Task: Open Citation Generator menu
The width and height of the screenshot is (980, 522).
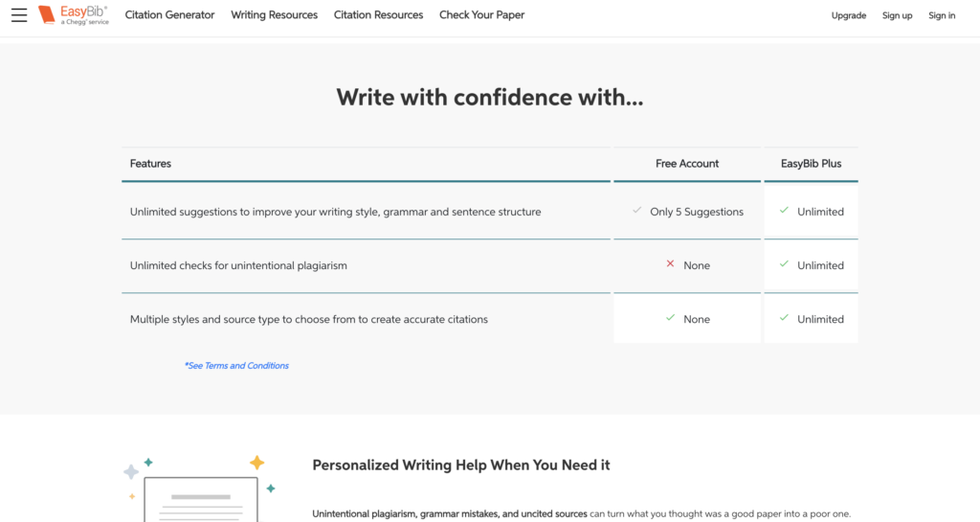Action: (170, 15)
